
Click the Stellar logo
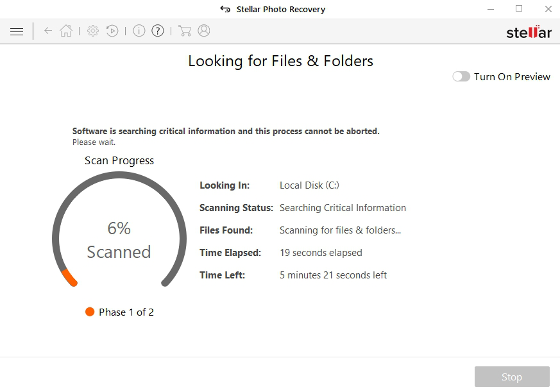(x=529, y=32)
